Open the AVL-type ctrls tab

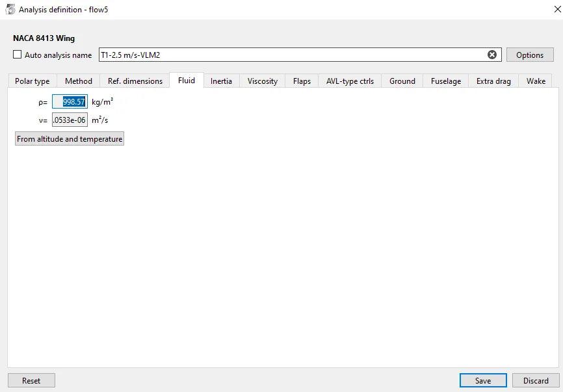pos(350,81)
